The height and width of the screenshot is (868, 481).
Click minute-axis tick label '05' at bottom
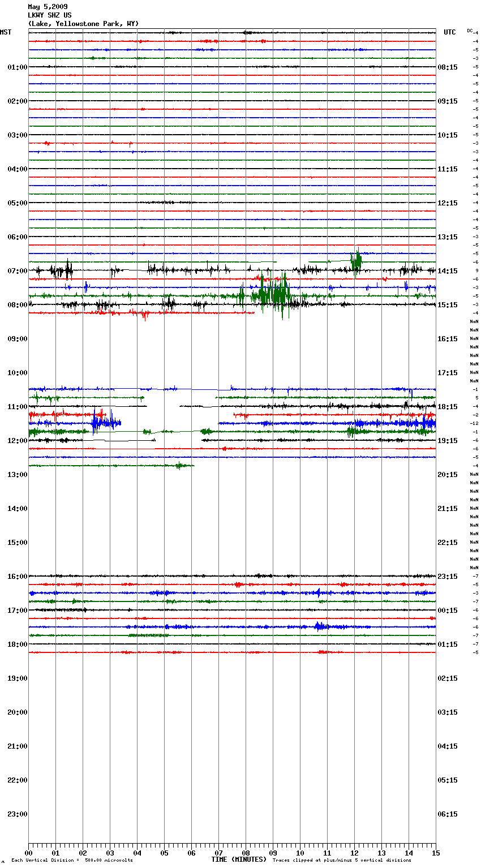(164, 853)
